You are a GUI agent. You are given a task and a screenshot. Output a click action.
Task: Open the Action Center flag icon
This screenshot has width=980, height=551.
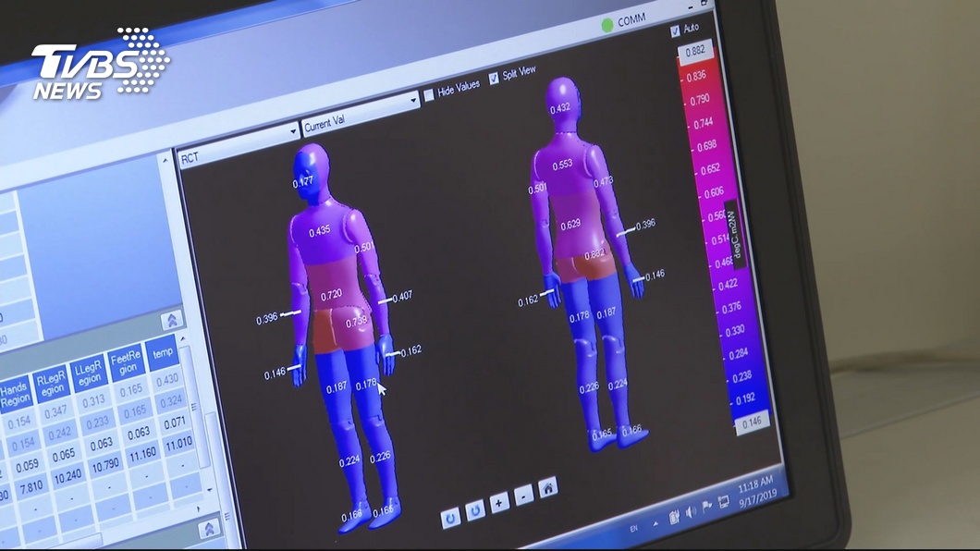(x=707, y=508)
